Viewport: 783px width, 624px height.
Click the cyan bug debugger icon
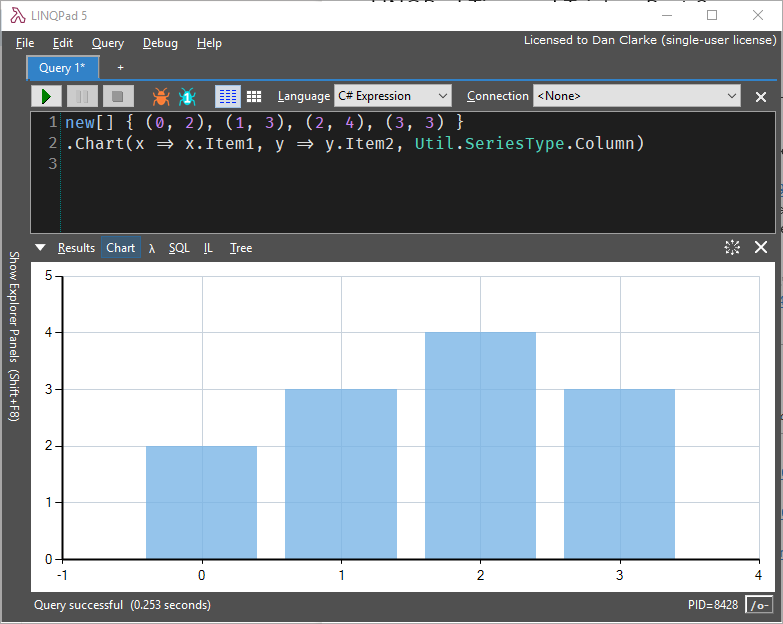(x=187, y=96)
